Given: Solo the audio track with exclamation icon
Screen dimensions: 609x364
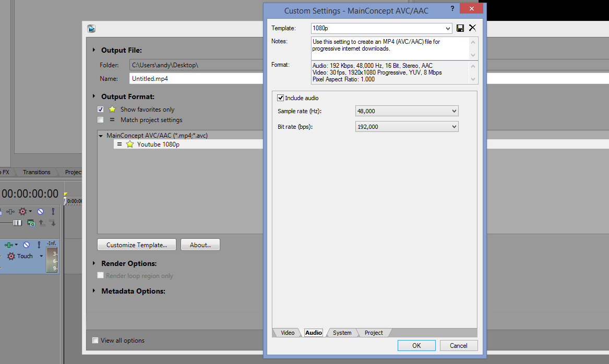Looking at the screenshot, I should click(39, 245).
